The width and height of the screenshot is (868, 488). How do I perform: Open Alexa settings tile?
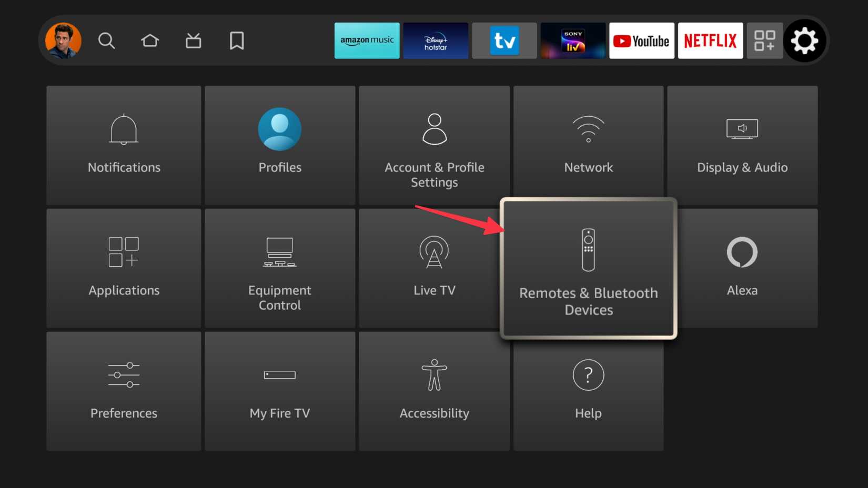point(742,268)
